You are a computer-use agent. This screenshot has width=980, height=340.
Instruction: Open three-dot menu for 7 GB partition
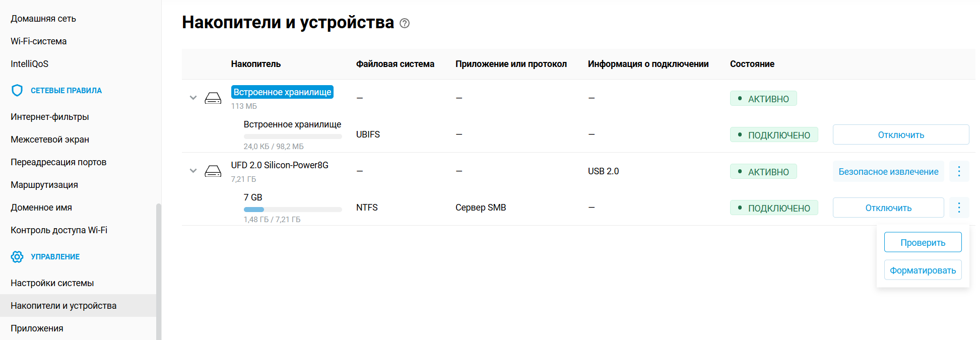pyautogui.click(x=958, y=208)
